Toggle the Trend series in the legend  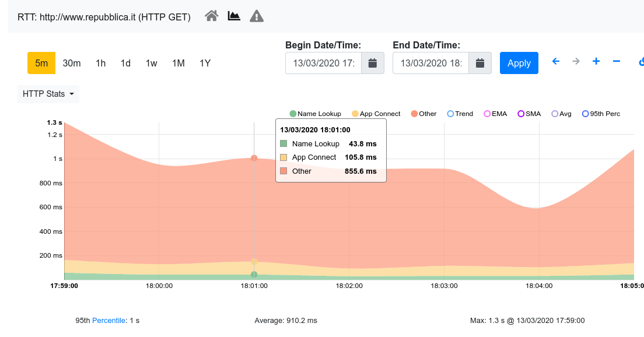[x=460, y=114]
